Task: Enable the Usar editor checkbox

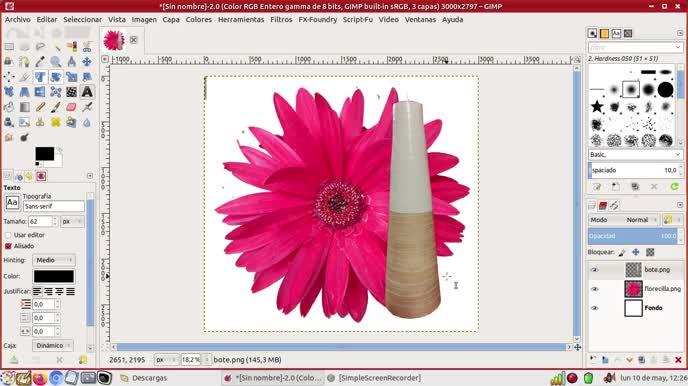Action: click(x=8, y=235)
